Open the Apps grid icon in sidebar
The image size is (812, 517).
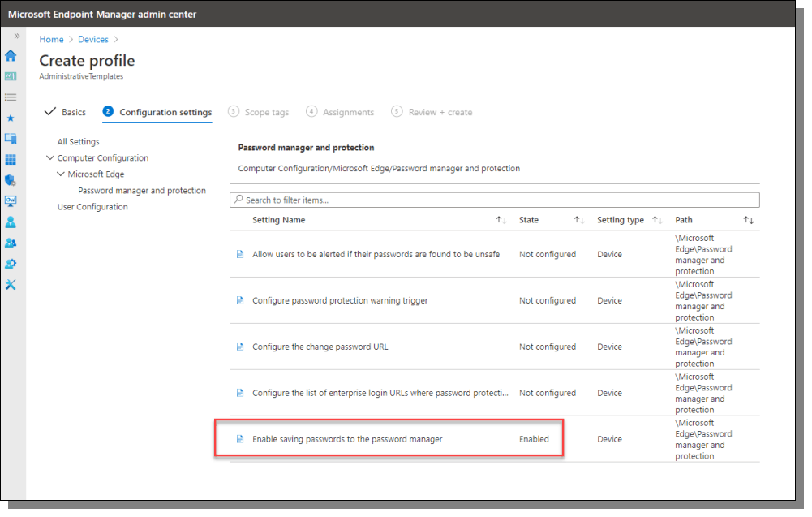pos(11,160)
